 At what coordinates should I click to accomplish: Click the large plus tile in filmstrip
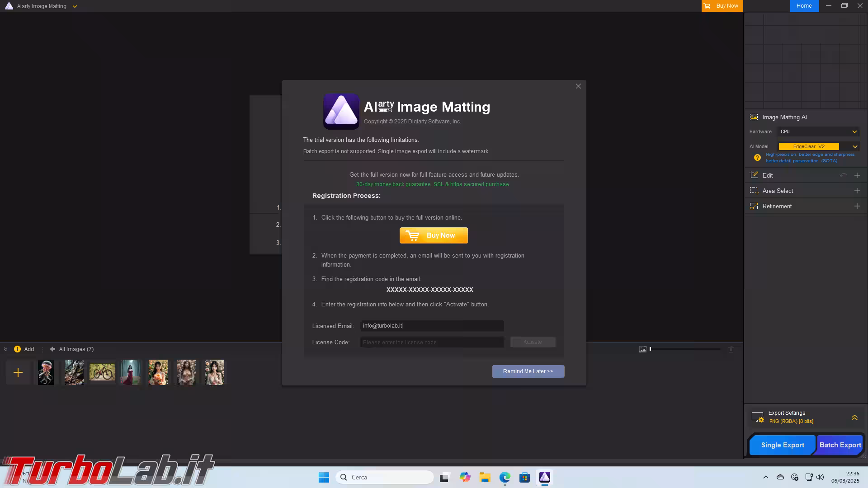(18, 372)
